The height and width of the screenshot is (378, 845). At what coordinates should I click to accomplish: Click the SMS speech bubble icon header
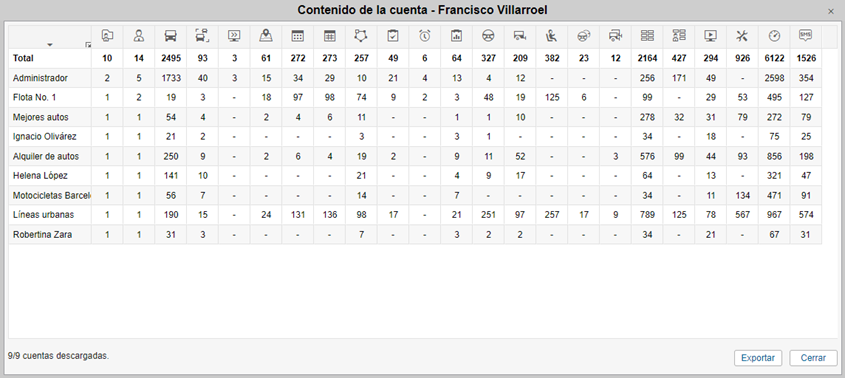(806, 36)
